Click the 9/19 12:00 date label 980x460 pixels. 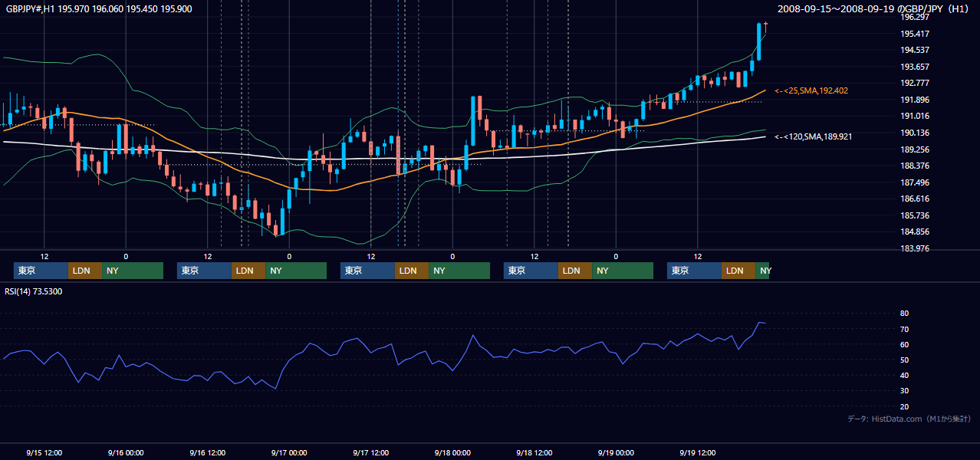click(697, 452)
